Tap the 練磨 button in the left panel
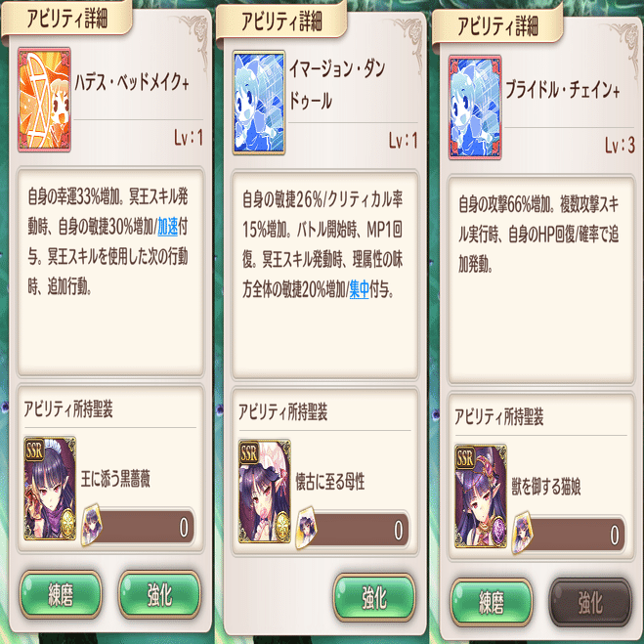The width and height of the screenshot is (644, 644). coord(61,594)
